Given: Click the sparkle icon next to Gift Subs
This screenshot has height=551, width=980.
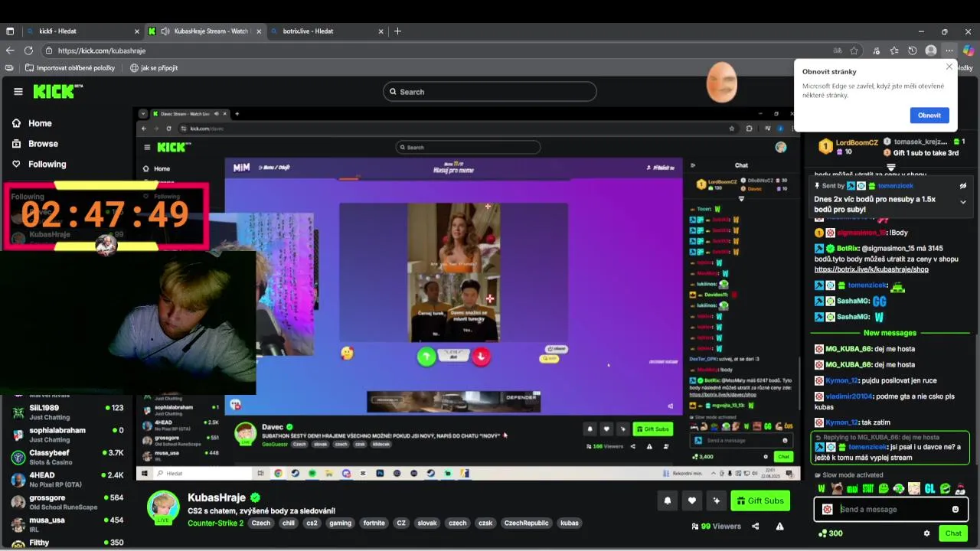Looking at the screenshot, I should pyautogui.click(x=716, y=500).
